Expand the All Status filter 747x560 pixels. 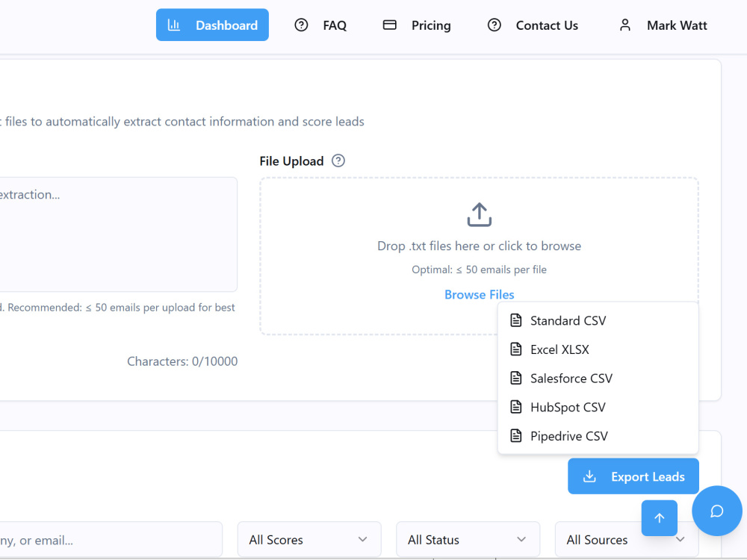coord(468,540)
